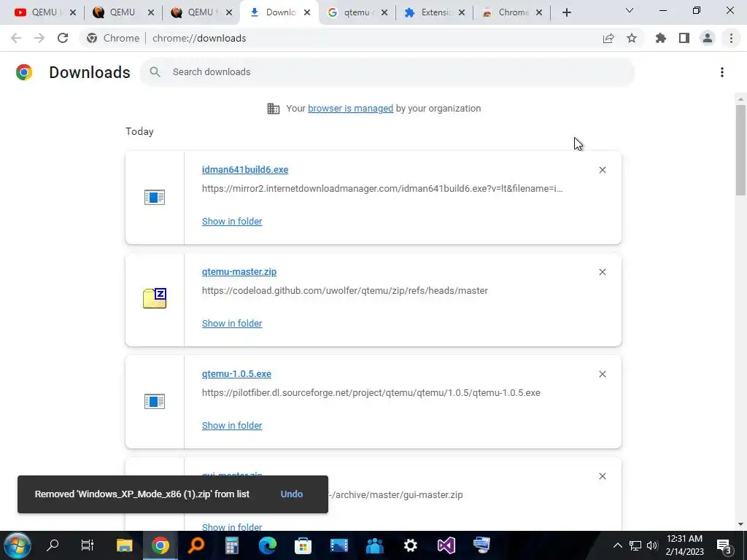
Task: Close the Downloads tab
Action: (x=307, y=12)
